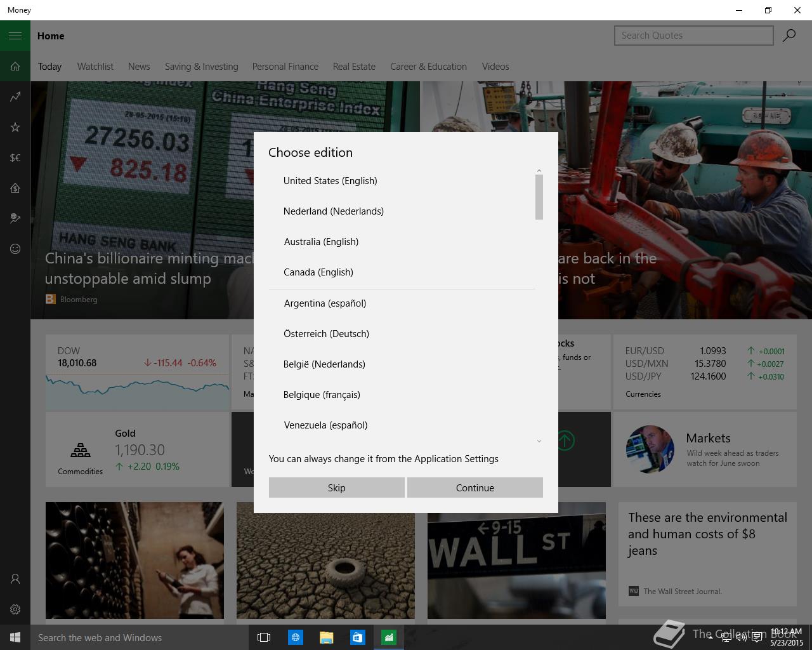The height and width of the screenshot is (650, 812).
Task: Open Currencies icon in sidebar
Action: (15, 157)
